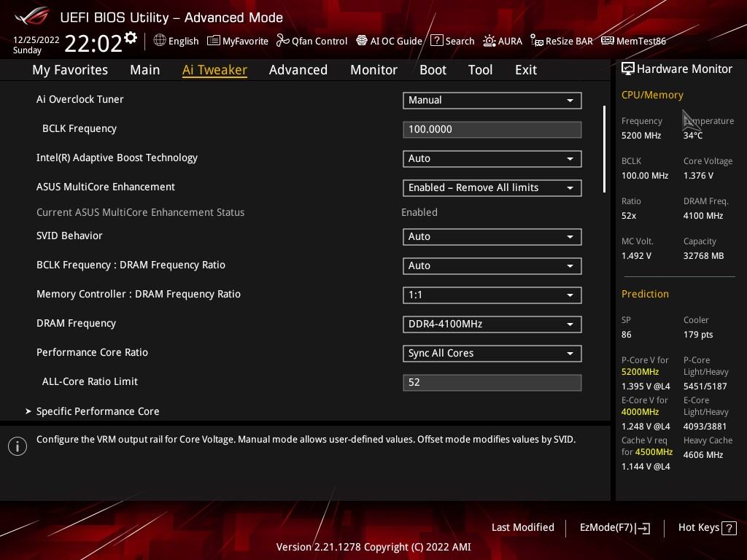Viewport: 747px width, 560px height.
Task: Click the 4093/3881 E-Core prediction value
Action: tap(705, 426)
